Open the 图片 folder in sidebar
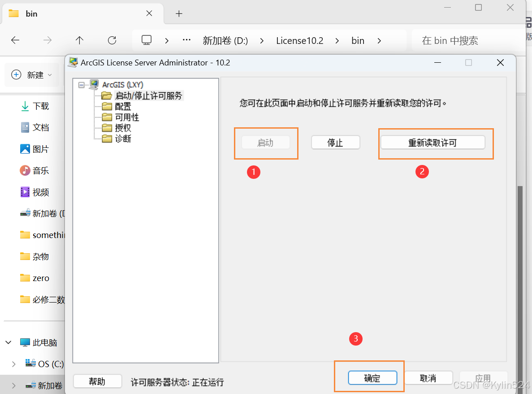This screenshot has height=394, width=532. (35, 149)
